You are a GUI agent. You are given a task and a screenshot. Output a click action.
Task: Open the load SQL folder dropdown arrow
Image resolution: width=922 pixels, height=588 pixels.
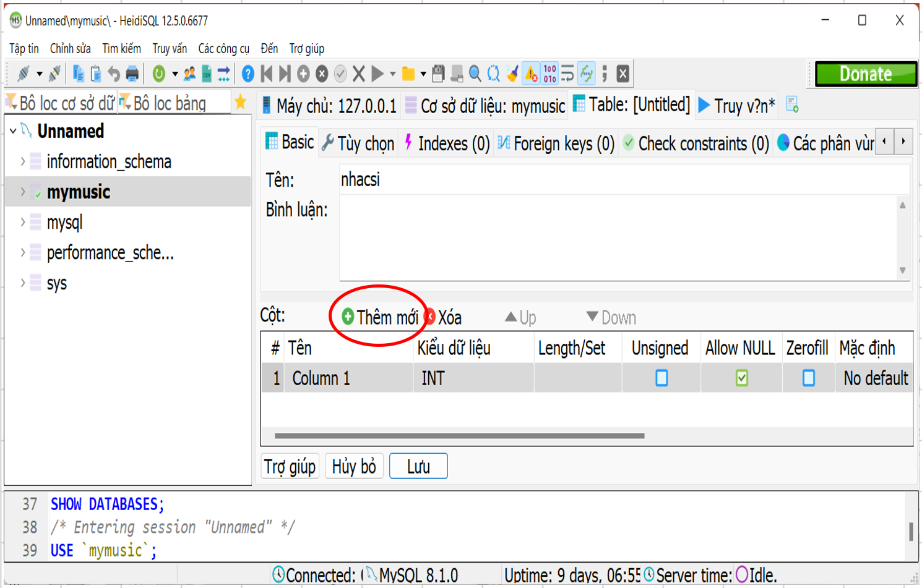tap(423, 74)
